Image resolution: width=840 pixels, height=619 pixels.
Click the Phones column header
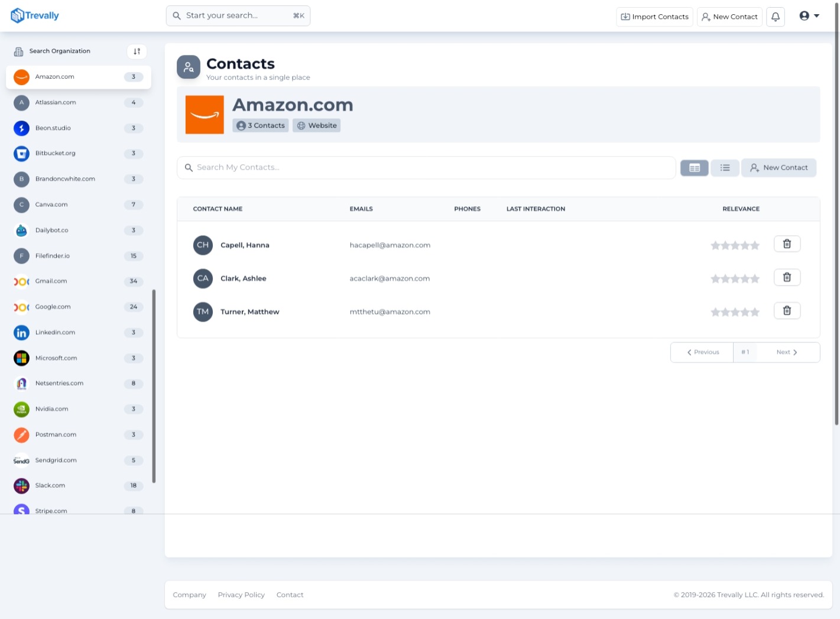[x=467, y=209]
